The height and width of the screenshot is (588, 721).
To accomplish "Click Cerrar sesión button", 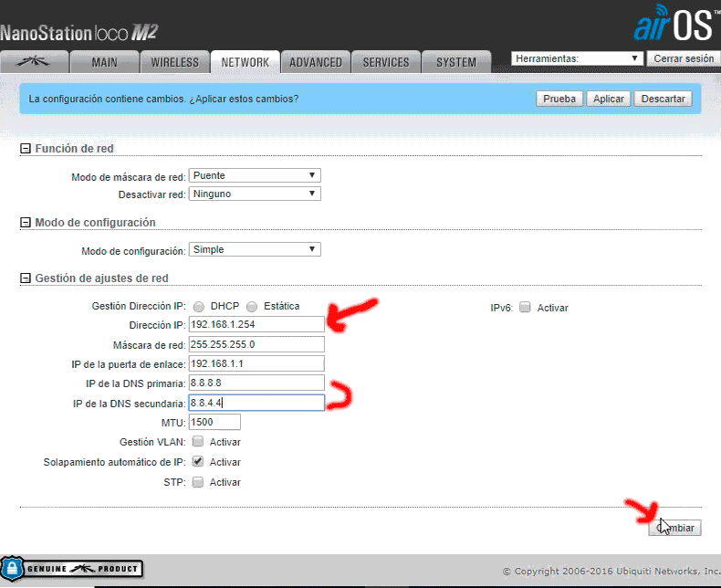I will [684, 58].
